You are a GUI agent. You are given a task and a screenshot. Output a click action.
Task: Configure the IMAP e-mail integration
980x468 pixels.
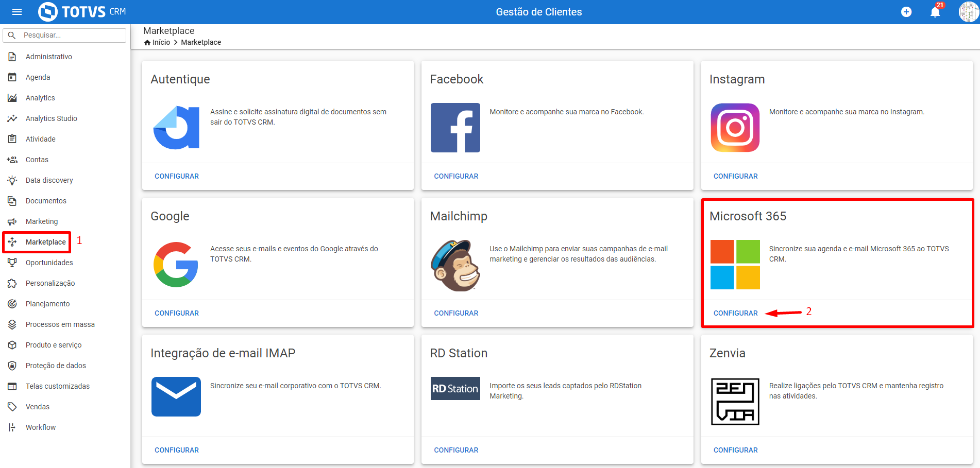pyautogui.click(x=177, y=450)
